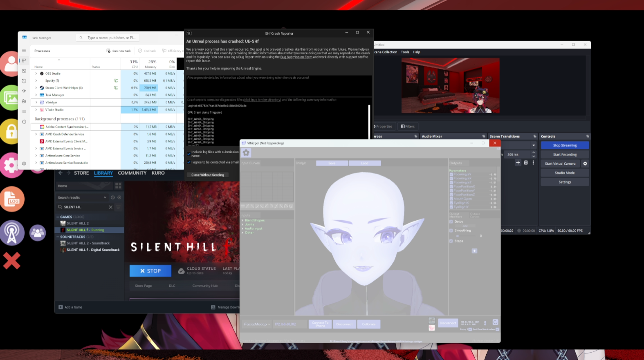Open virtual camera settings gear in OBS
The height and width of the screenshot is (360, 644).
coord(585,164)
